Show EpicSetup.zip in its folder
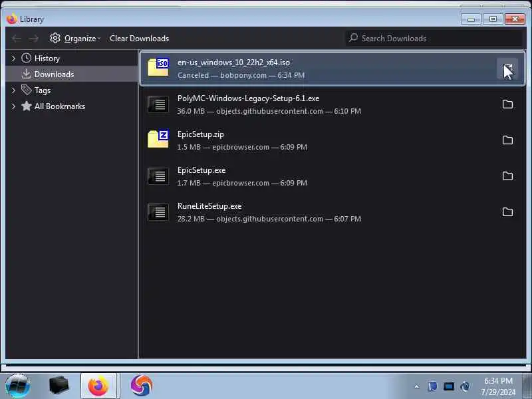This screenshot has height=399, width=532. coord(507,140)
